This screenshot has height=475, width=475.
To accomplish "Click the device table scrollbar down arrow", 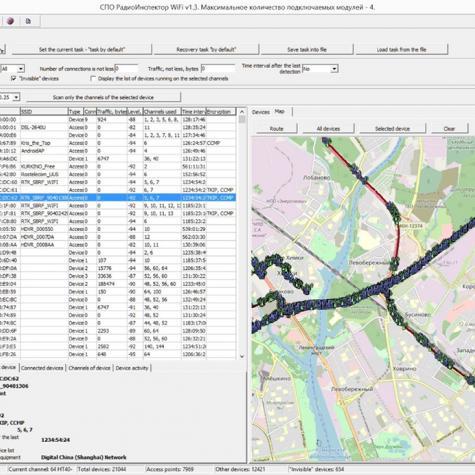I will point(242,356).
